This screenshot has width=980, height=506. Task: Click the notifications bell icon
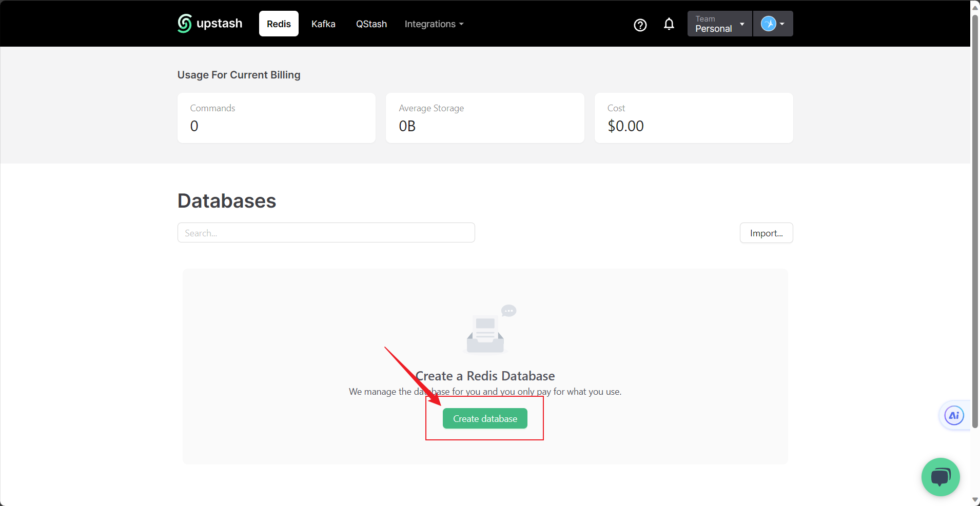pyautogui.click(x=669, y=24)
